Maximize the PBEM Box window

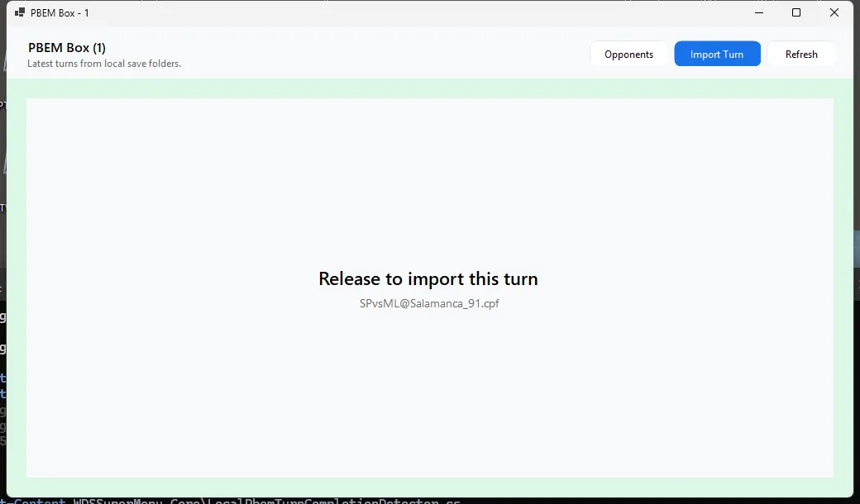(796, 12)
